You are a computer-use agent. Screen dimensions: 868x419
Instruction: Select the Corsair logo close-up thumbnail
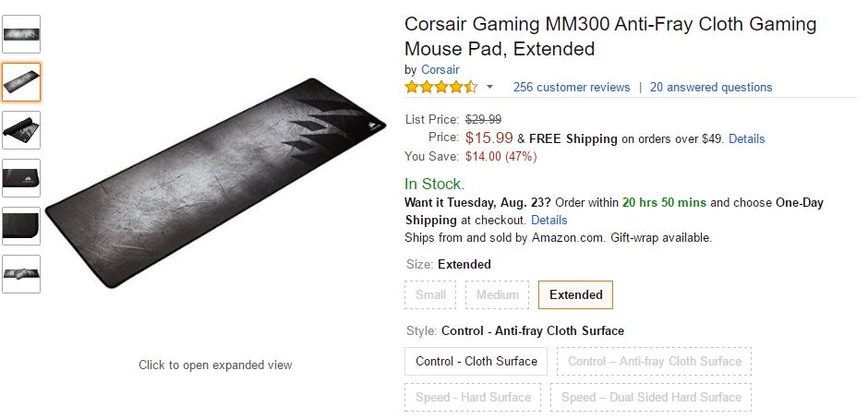(21, 178)
